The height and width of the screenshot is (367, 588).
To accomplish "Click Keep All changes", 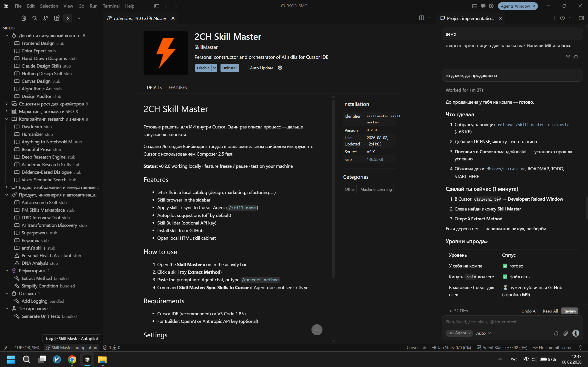I will pos(550,311).
